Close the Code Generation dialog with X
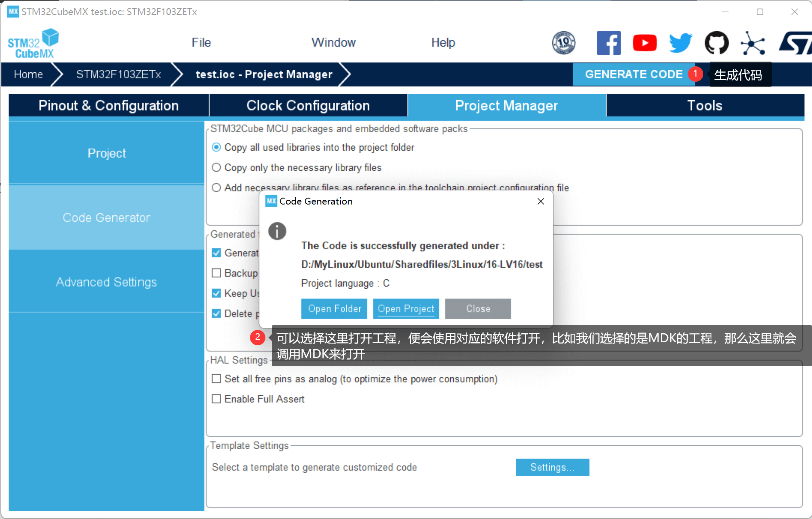This screenshot has width=812, height=519. click(541, 202)
